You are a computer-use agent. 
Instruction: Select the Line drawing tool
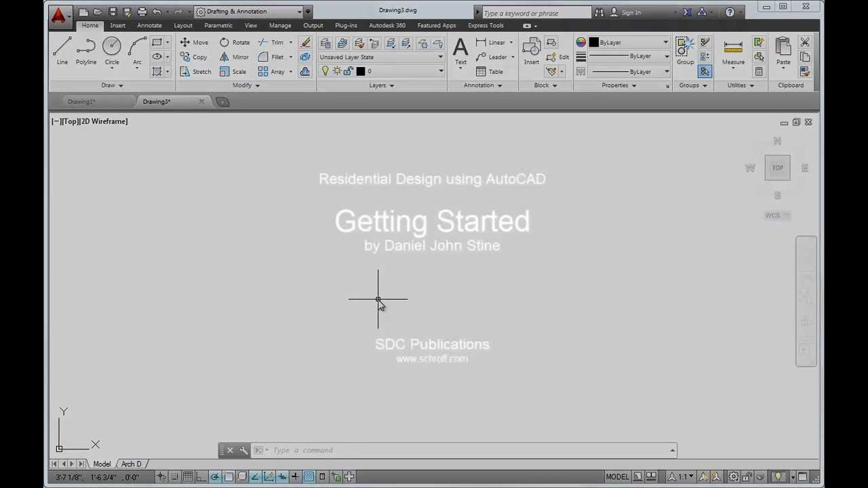[x=62, y=52]
